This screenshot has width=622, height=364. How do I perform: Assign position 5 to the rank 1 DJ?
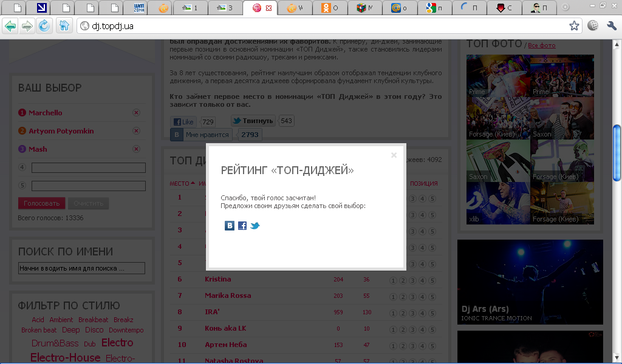click(432, 198)
